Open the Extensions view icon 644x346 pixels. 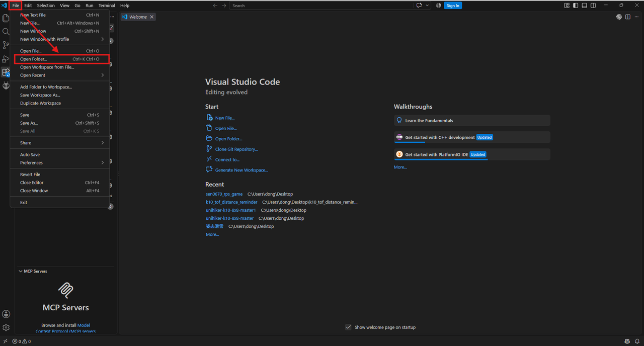[6, 72]
